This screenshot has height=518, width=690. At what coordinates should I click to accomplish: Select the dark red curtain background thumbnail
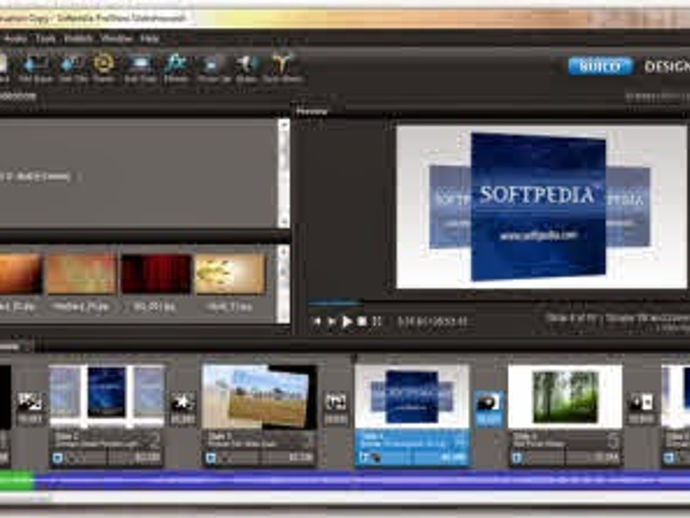(x=156, y=274)
